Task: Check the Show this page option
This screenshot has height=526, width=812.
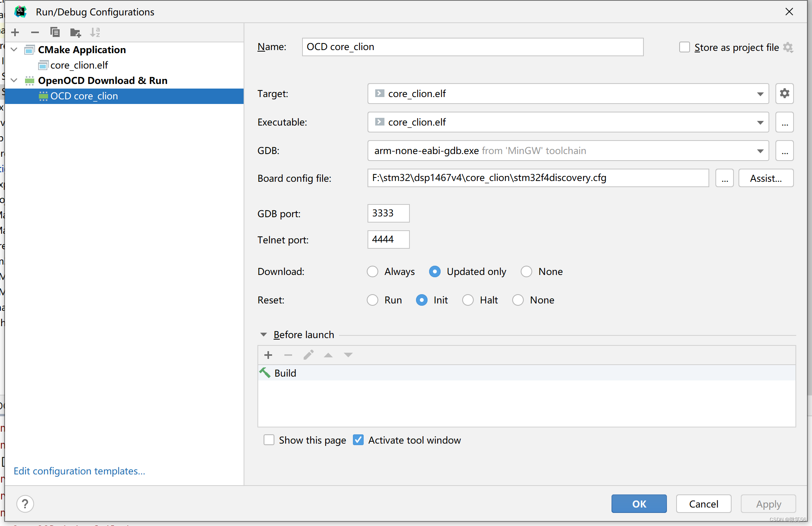Action: (269, 440)
